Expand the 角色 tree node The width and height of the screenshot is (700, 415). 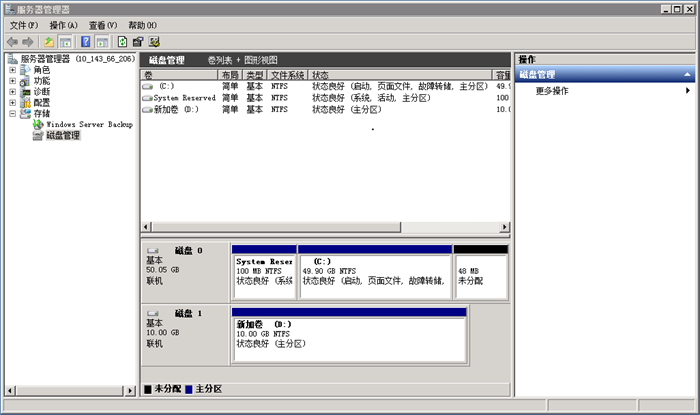[x=12, y=70]
